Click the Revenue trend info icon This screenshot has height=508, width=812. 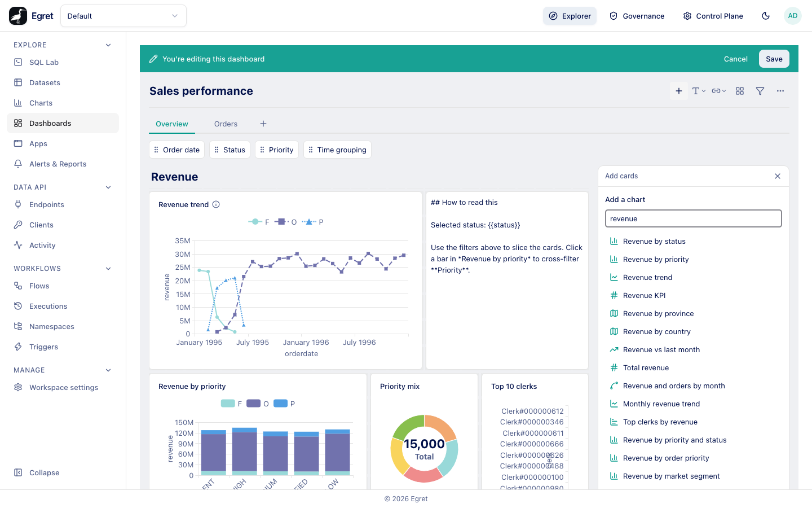pyautogui.click(x=216, y=204)
